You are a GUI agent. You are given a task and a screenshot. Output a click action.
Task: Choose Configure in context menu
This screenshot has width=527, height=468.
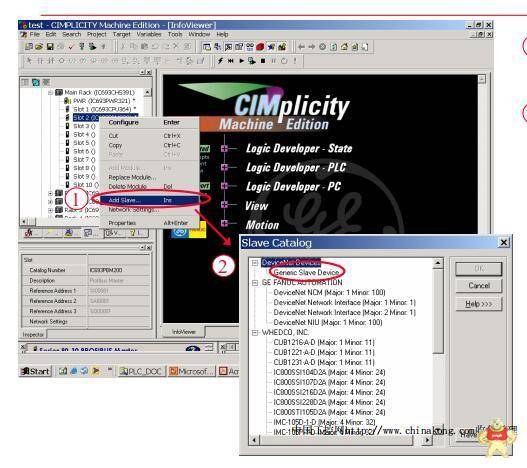click(x=150, y=122)
